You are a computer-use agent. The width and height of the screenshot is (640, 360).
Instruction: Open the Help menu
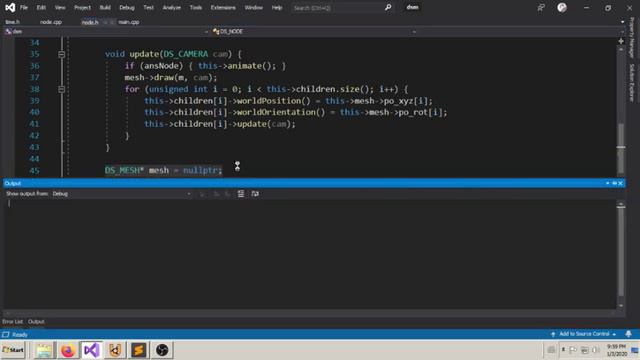tap(277, 7)
